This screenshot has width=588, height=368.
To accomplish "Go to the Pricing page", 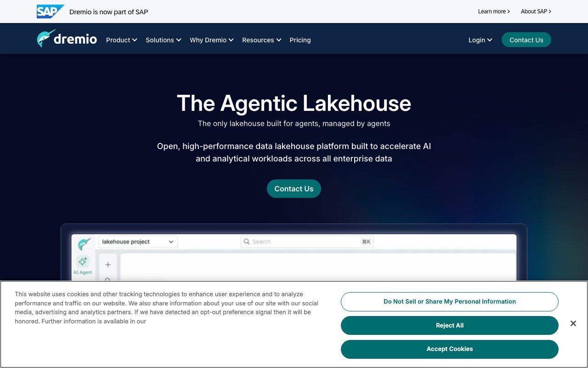I will (x=300, y=40).
